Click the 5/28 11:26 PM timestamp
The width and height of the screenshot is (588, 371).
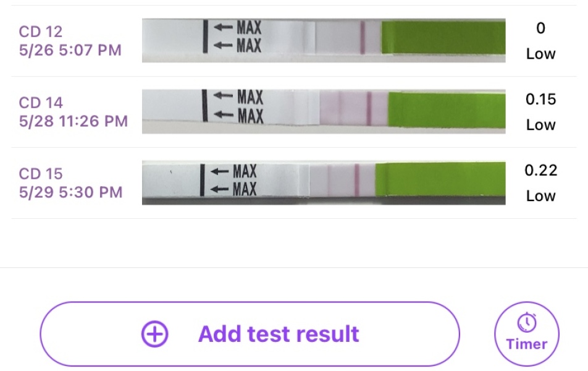[73, 121]
